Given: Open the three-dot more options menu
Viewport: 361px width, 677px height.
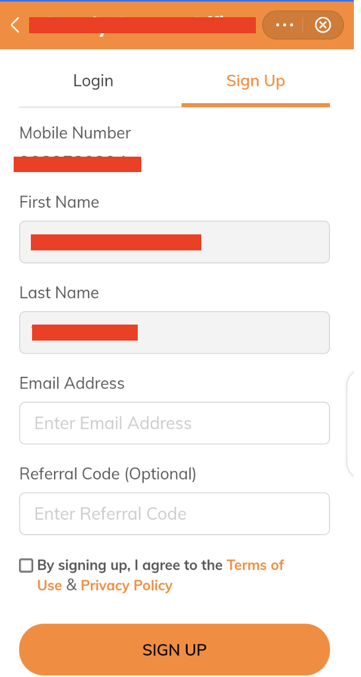Looking at the screenshot, I should [284, 25].
